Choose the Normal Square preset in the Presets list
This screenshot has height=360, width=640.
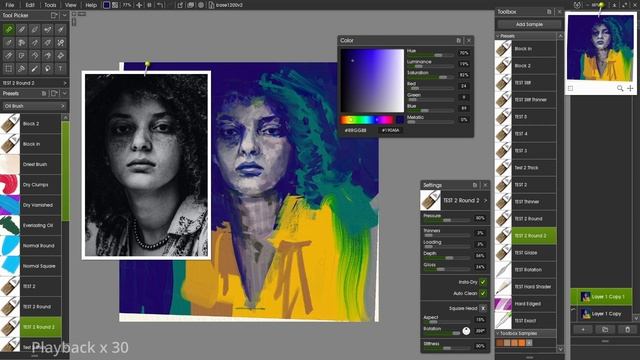(x=31, y=266)
